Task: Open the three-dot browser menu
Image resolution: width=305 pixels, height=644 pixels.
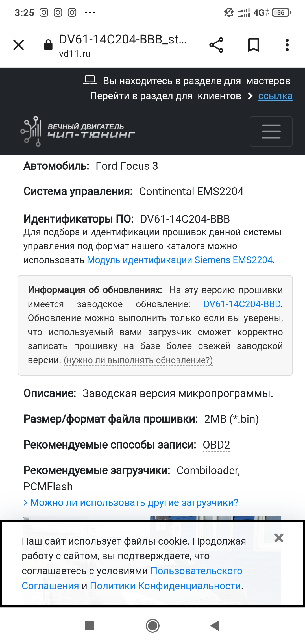Action: click(287, 45)
